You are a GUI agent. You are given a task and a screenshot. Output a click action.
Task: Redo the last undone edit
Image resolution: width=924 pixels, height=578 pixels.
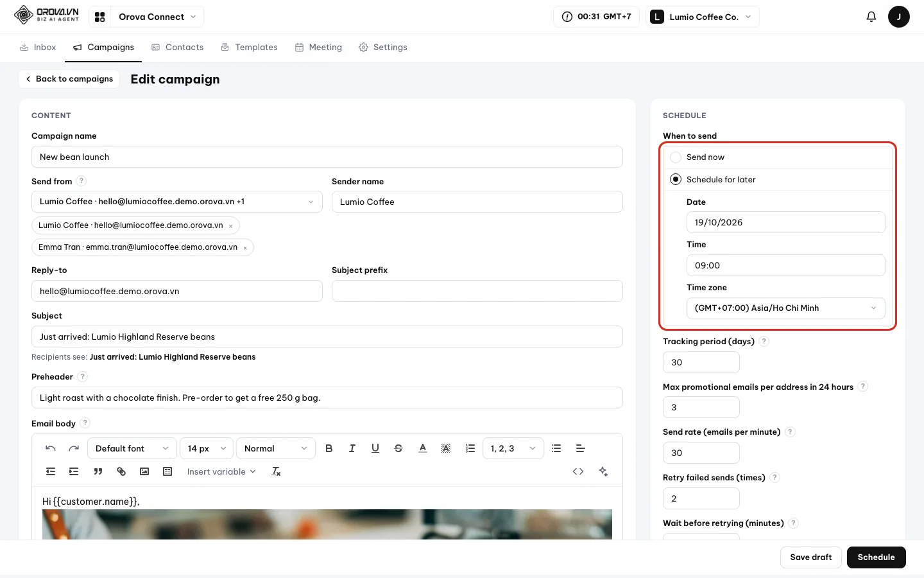(74, 448)
